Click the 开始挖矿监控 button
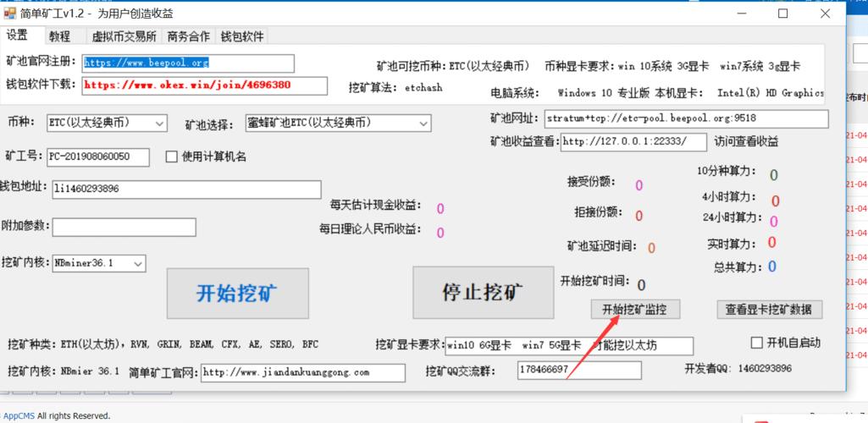Viewport: 868px width, 423px height. (634, 310)
